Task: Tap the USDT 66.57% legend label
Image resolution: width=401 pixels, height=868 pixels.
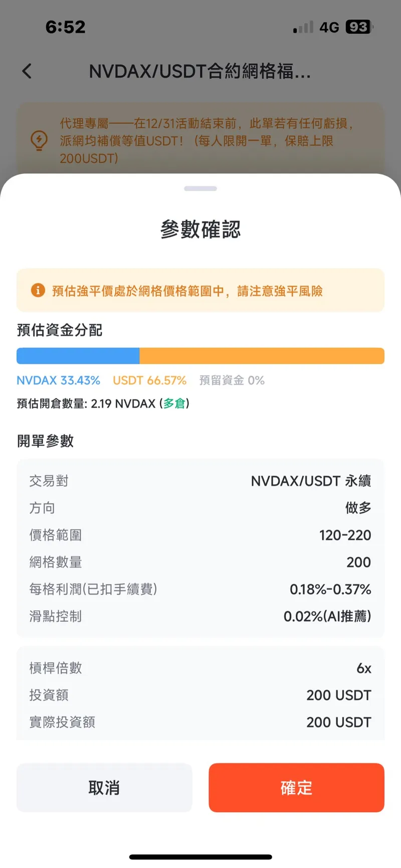Action: point(149,380)
